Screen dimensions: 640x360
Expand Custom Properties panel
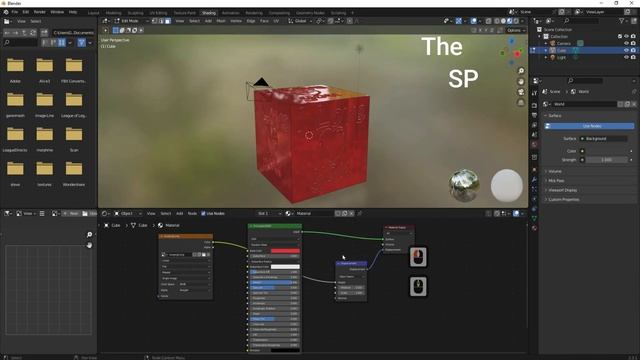tap(564, 200)
